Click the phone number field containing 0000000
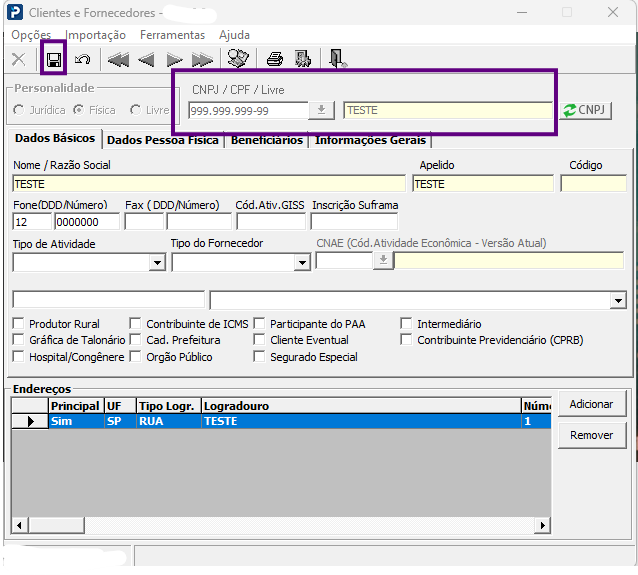 click(87, 222)
